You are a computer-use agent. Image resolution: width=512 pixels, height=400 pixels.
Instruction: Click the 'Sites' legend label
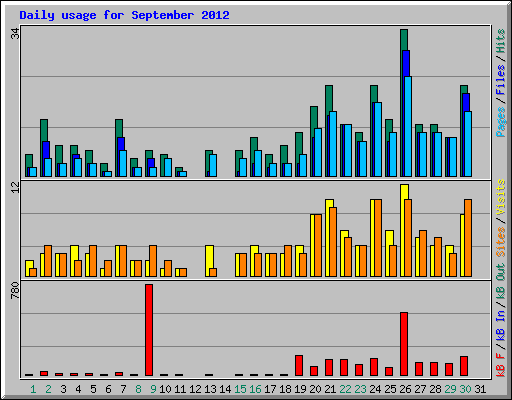501,242
